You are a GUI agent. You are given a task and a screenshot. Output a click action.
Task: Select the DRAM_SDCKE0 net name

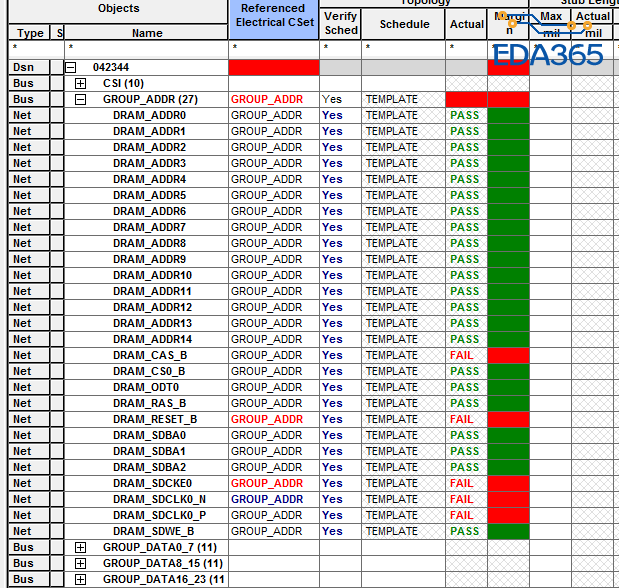coord(152,483)
